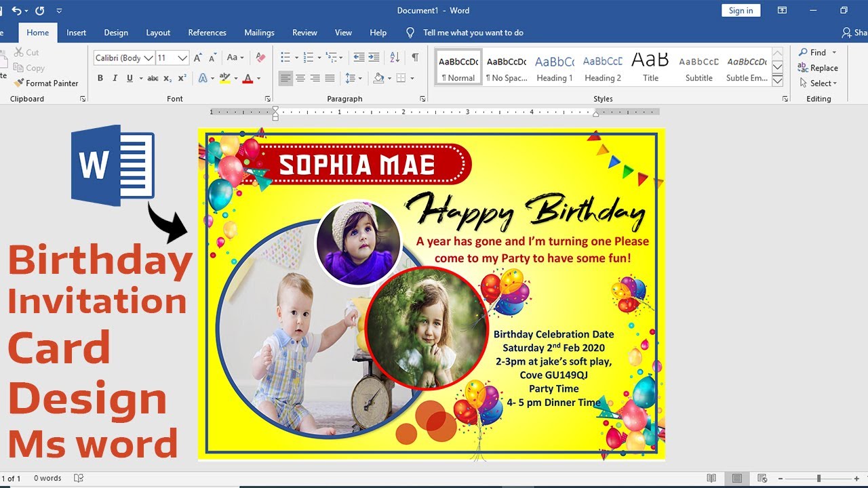Open line and paragraph spacing
Image resolution: width=868 pixels, height=488 pixels.
353,78
